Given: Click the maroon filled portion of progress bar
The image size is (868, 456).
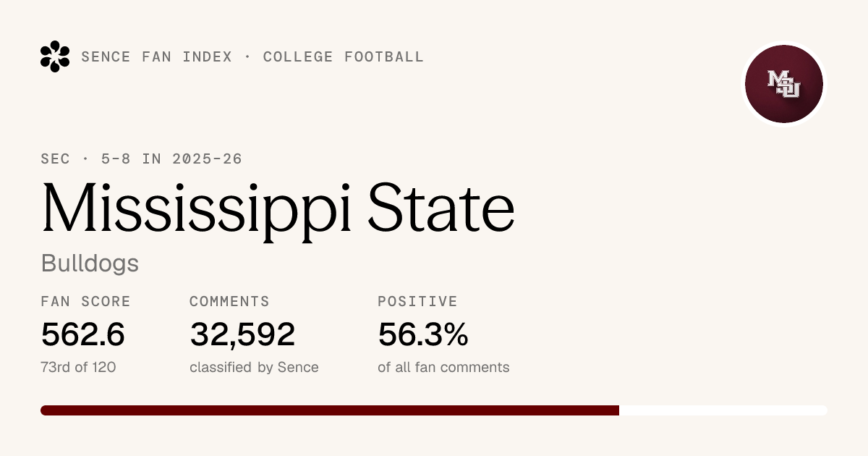Looking at the screenshot, I should (x=330, y=410).
